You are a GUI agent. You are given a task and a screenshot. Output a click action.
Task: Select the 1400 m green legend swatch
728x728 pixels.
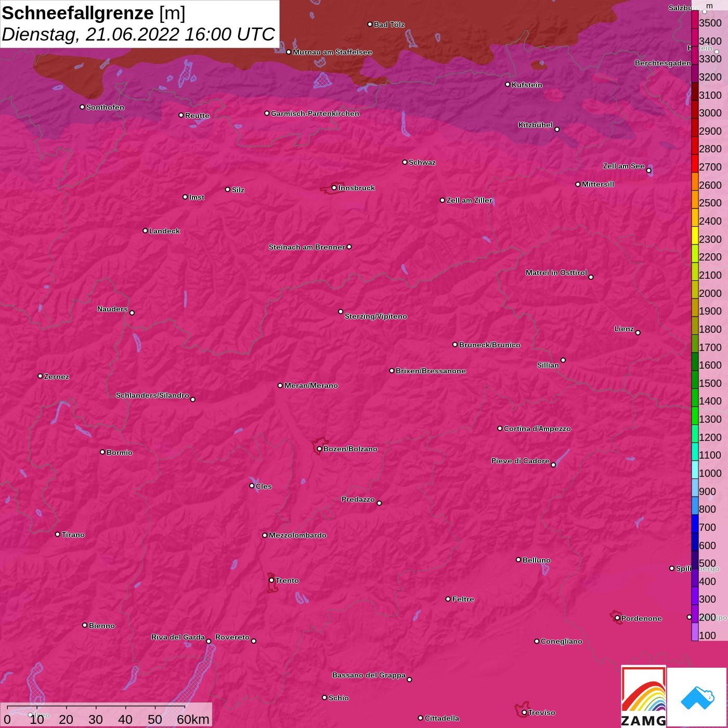695,398
